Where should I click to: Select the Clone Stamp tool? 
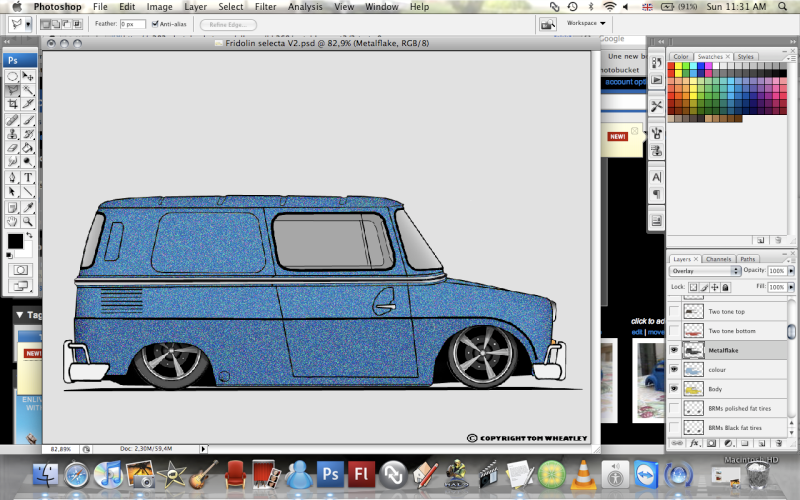[x=12, y=134]
